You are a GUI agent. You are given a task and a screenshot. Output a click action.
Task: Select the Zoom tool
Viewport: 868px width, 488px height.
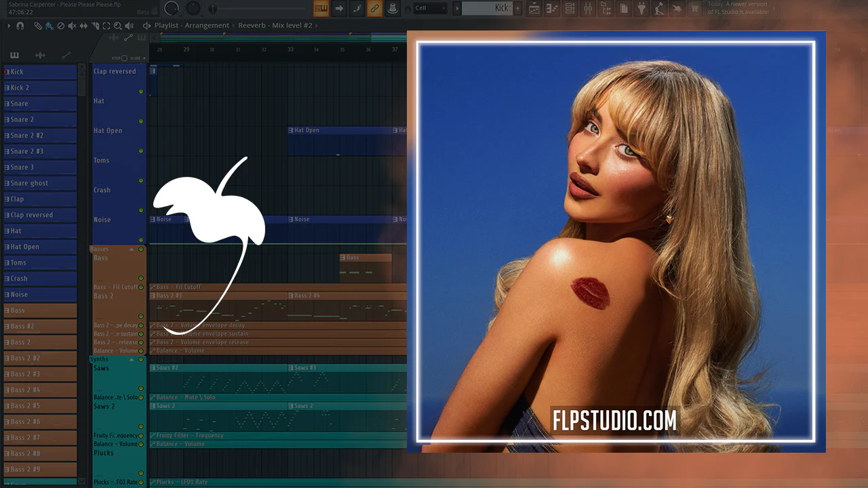point(118,26)
